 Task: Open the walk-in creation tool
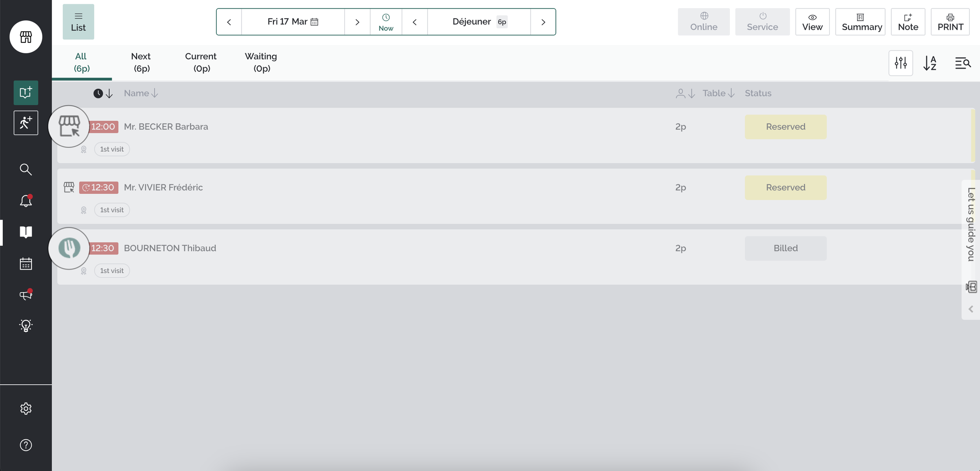pyautogui.click(x=25, y=123)
